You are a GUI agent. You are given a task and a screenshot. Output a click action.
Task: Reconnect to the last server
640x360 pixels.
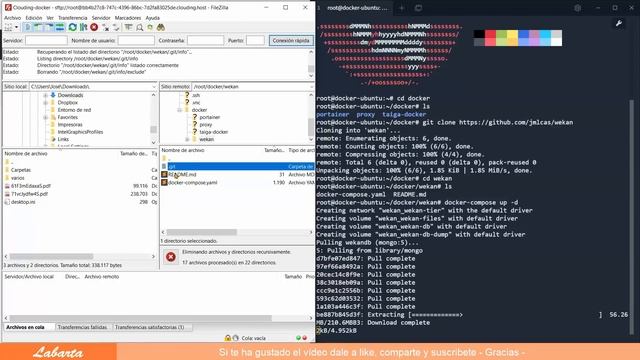point(116,27)
